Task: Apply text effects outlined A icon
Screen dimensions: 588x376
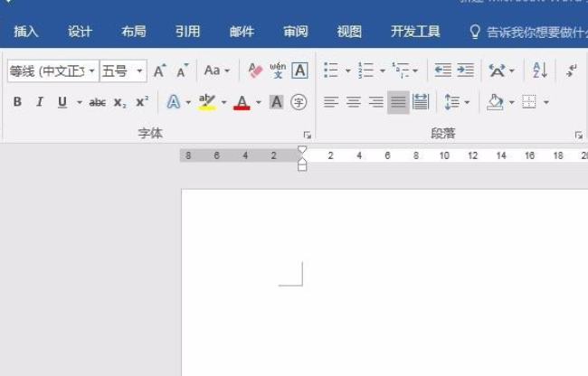Action: pyautogui.click(x=174, y=102)
